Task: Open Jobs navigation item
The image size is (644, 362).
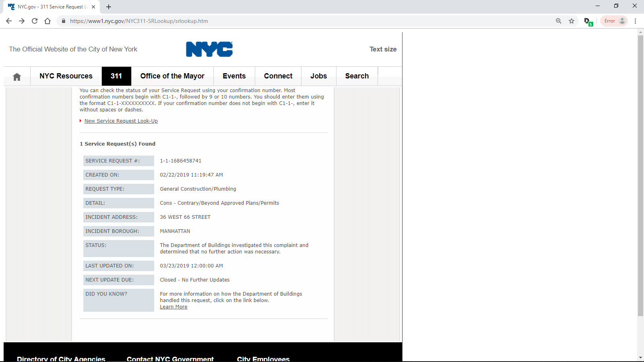Action: (319, 76)
